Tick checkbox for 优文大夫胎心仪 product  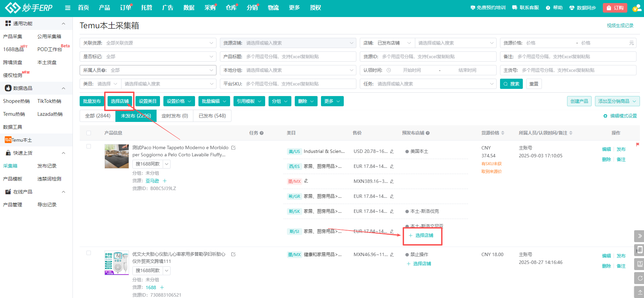coord(88,253)
